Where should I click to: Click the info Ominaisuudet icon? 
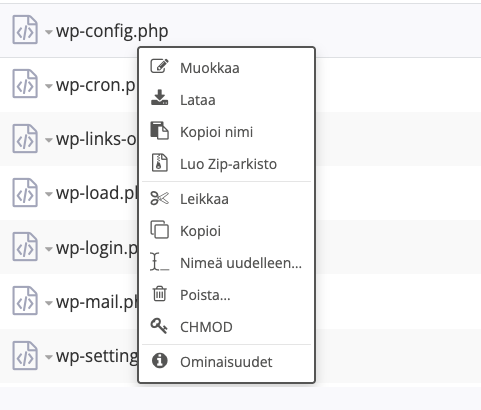click(160, 361)
